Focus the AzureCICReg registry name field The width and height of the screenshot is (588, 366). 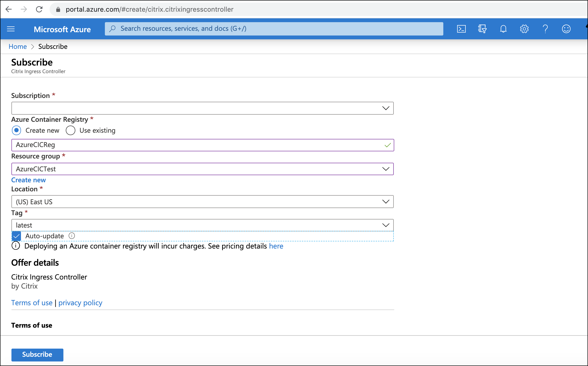click(x=203, y=145)
